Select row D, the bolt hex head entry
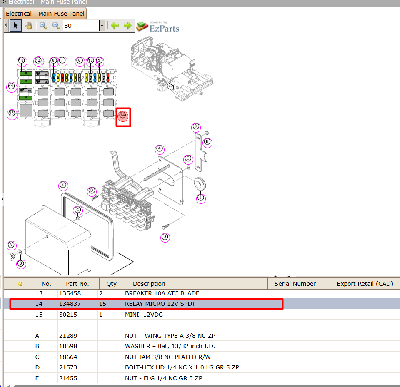The image size is (400, 387). tap(202, 367)
